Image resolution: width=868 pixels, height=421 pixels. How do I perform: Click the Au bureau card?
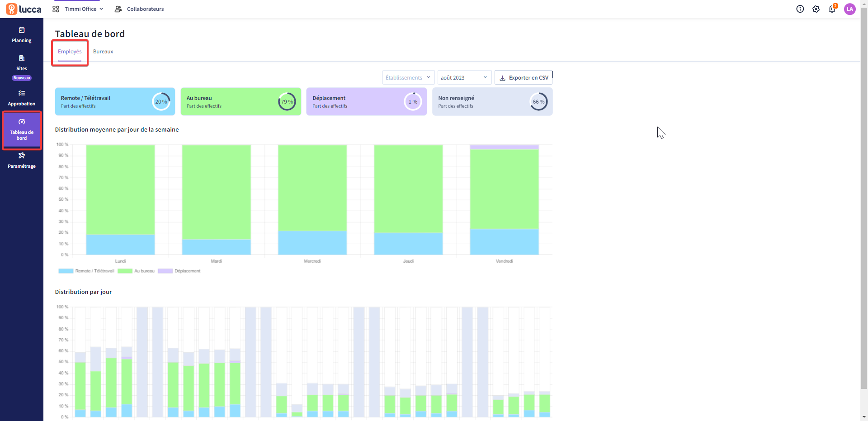coord(241,101)
